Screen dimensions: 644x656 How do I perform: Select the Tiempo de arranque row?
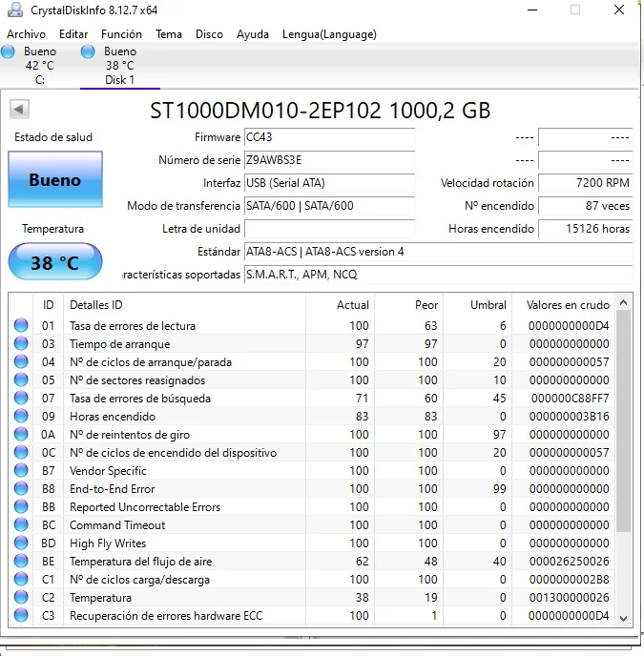312,344
